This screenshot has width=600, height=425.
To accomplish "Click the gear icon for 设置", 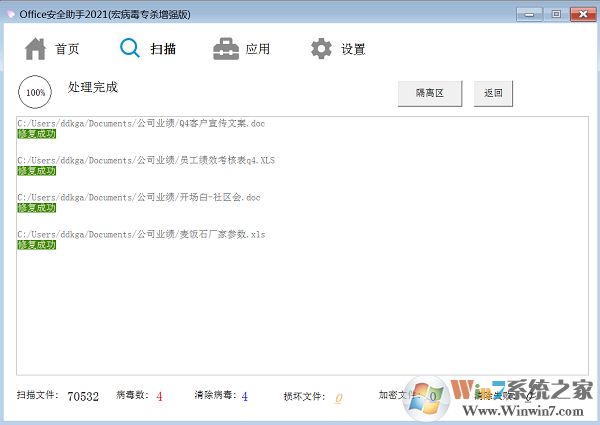I will coord(321,49).
